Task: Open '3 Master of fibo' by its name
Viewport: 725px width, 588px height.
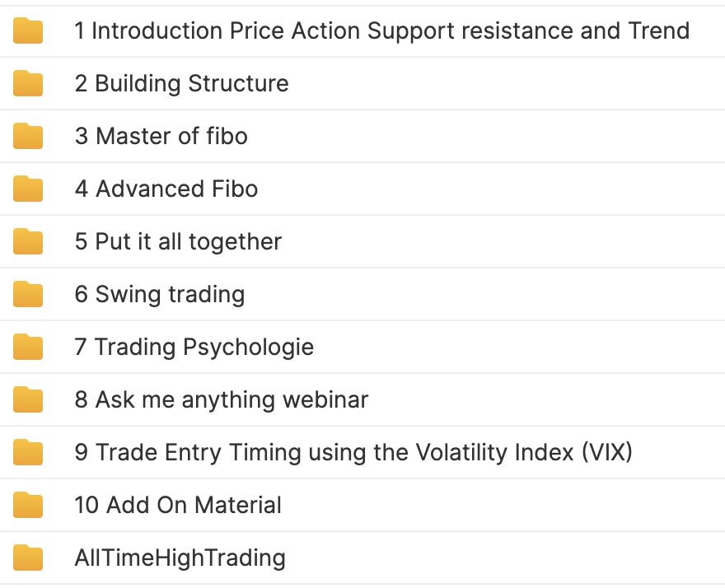Action: (161, 137)
